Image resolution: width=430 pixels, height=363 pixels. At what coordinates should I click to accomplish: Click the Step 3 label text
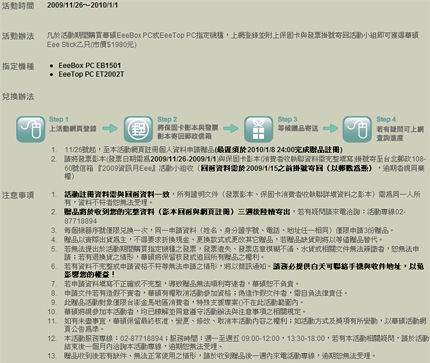(x=287, y=119)
